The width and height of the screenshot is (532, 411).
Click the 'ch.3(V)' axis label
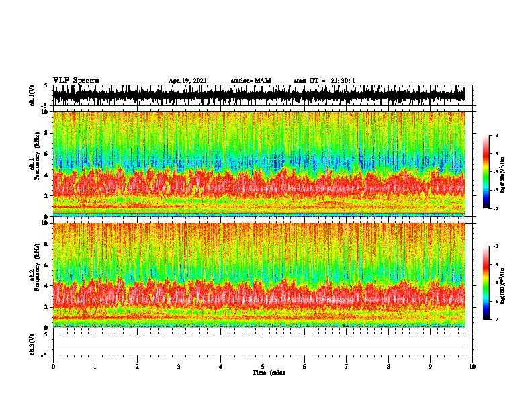point(32,345)
